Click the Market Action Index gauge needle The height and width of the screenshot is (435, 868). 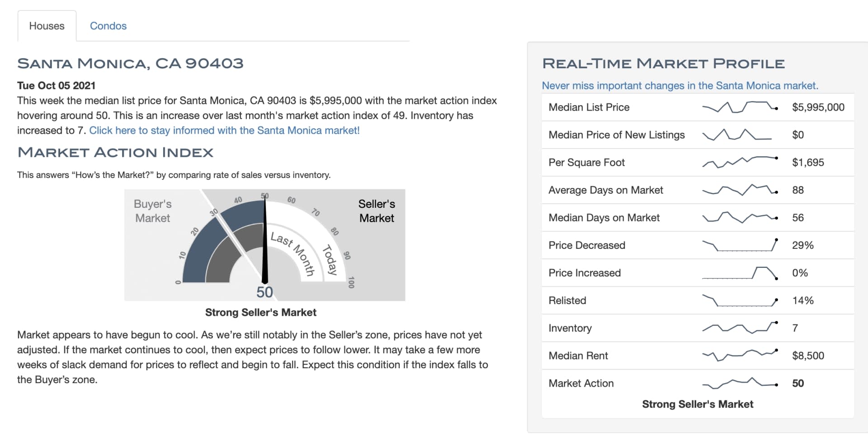(x=265, y=244)
